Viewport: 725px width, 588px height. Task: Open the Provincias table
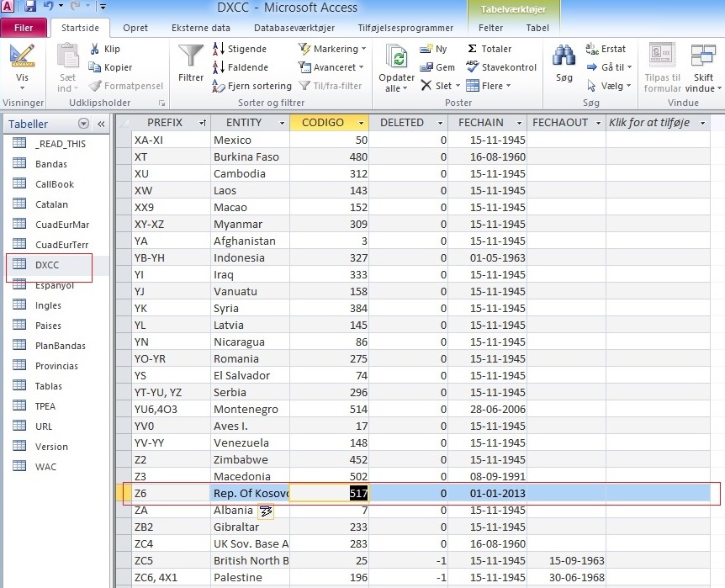[57, 366]
